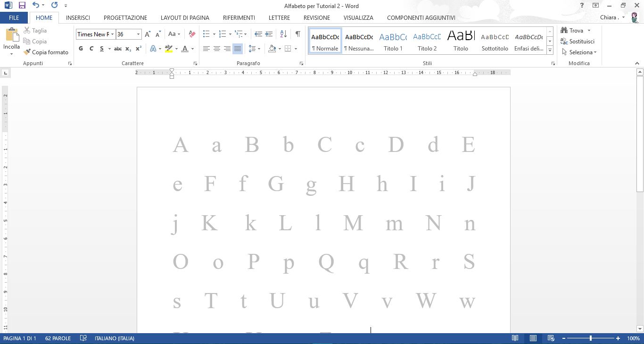Apply numbered list formatting

[x=223, y=34]
